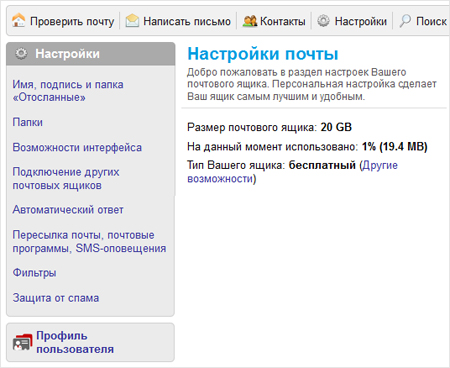Open Подключение других почтовых ящиков
450x368 pixels.
coord(66,178)
